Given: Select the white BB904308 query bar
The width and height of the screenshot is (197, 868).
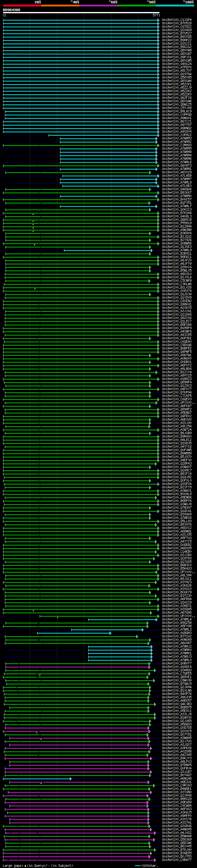Looking at the screenshot, I should 81,12.
